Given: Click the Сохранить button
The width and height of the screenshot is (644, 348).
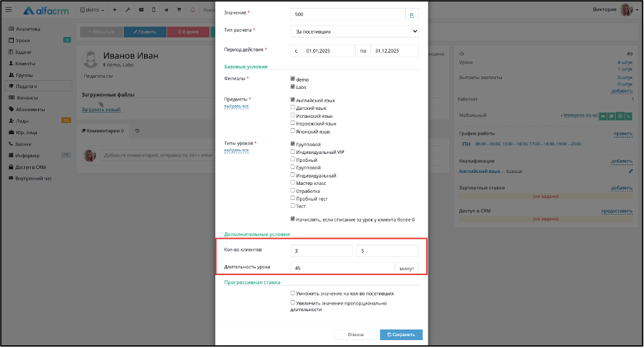Looking at the screenshot, I should coord(401,334).
